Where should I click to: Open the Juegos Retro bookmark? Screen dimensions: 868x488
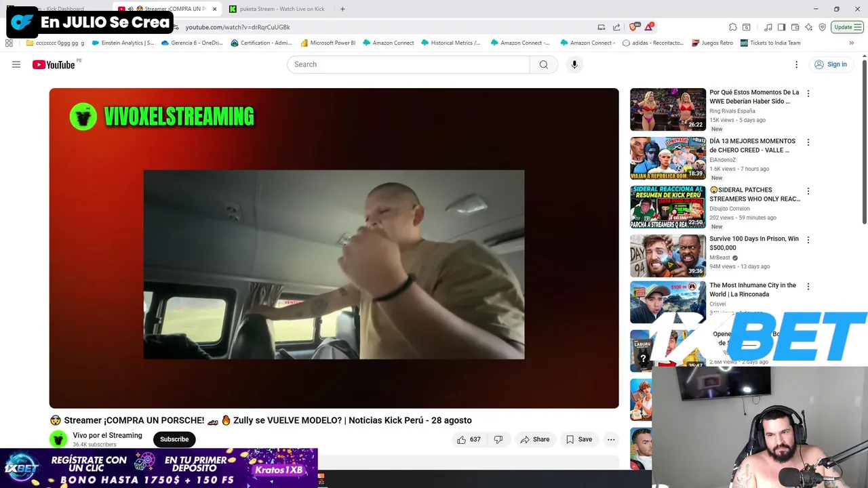click(712, 43)
